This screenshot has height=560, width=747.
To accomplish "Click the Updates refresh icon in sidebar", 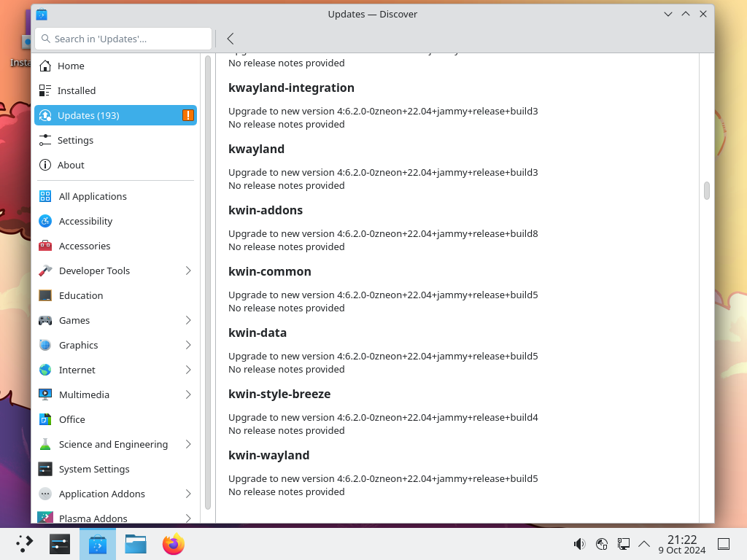I will pos(45,115).
